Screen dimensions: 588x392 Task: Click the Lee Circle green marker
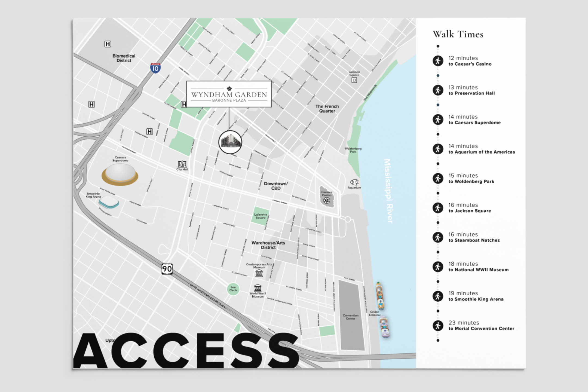233,289
